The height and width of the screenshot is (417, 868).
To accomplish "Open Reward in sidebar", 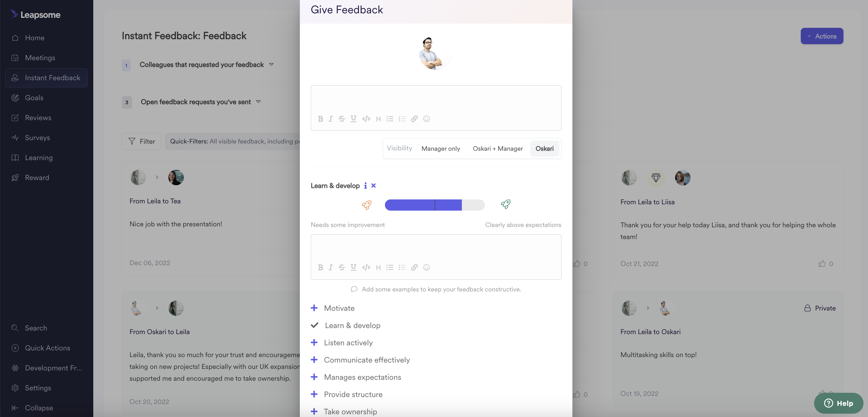I will coord(47,178).
